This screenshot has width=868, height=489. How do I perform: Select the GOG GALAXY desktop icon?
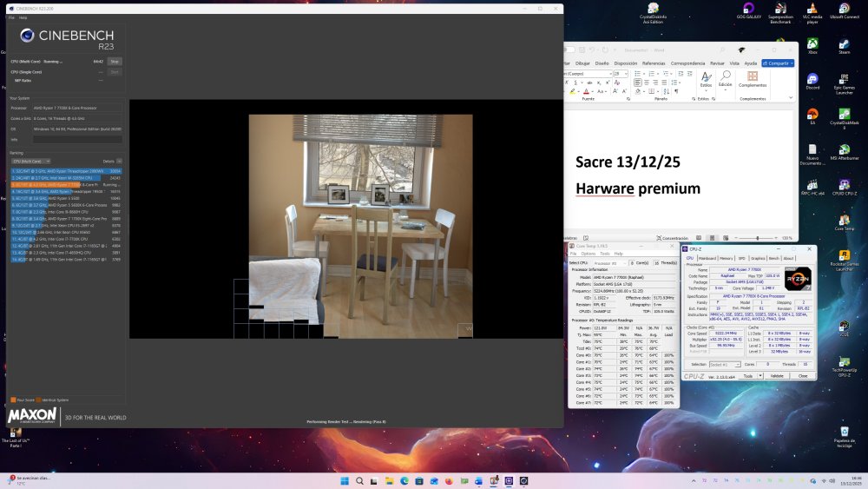pos(748,11)
